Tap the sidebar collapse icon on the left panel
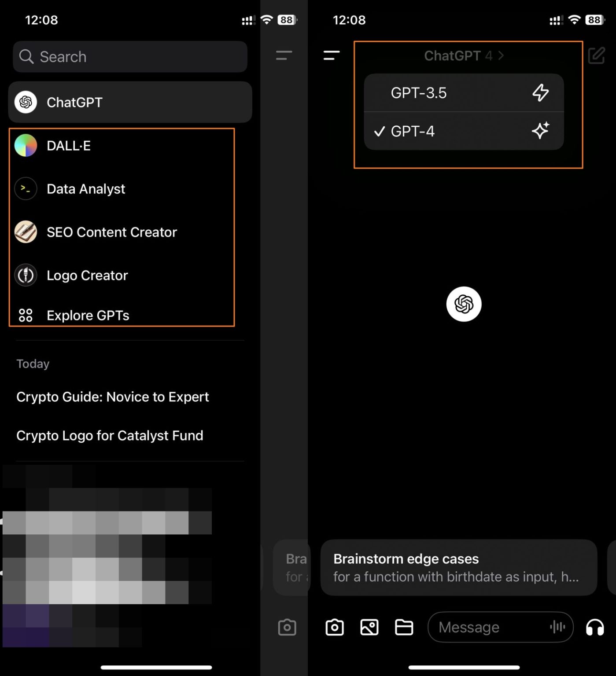This screenshot has width=616, height=676. tap(284, 55)
